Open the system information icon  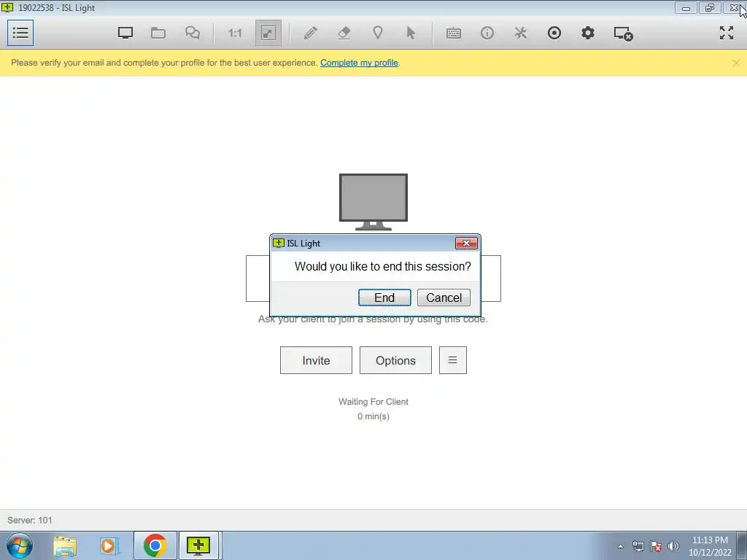point(487,33)
